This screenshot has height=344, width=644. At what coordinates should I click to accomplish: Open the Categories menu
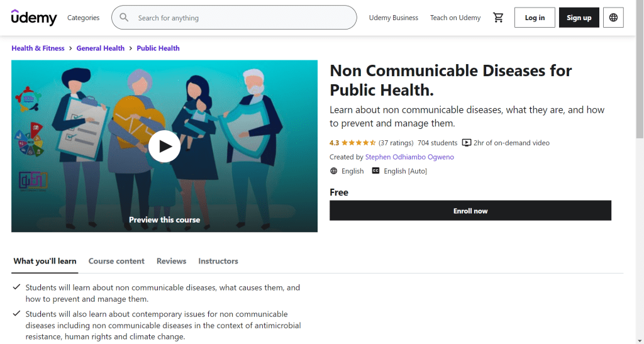click(x=83, y=18)
